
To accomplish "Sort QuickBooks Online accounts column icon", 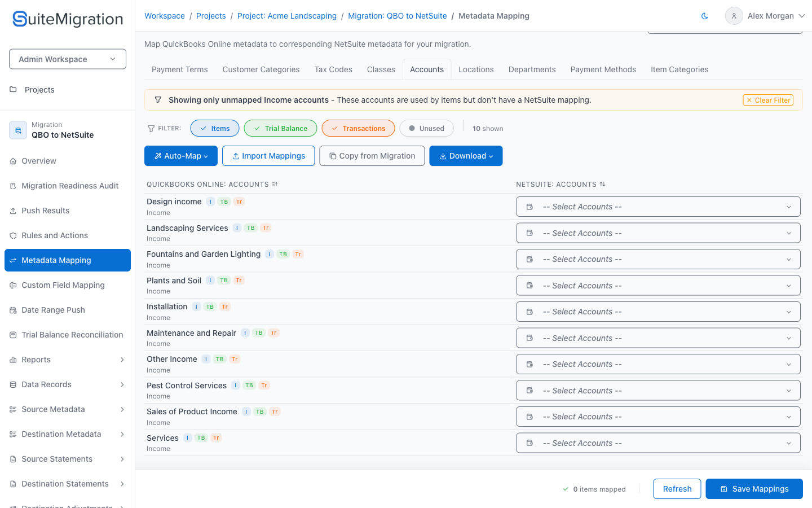I will 275,185.
